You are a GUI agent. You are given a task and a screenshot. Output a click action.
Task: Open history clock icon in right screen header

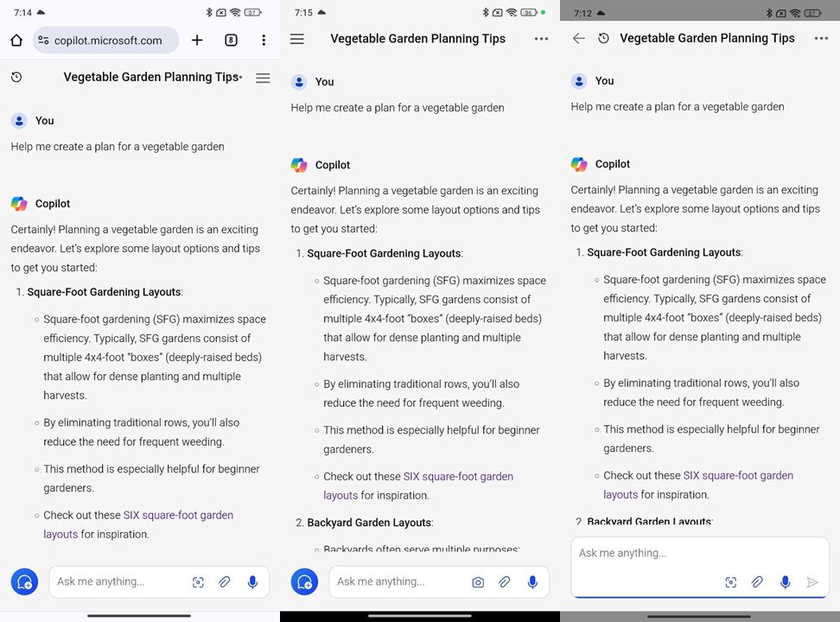[x=604, y=39]
